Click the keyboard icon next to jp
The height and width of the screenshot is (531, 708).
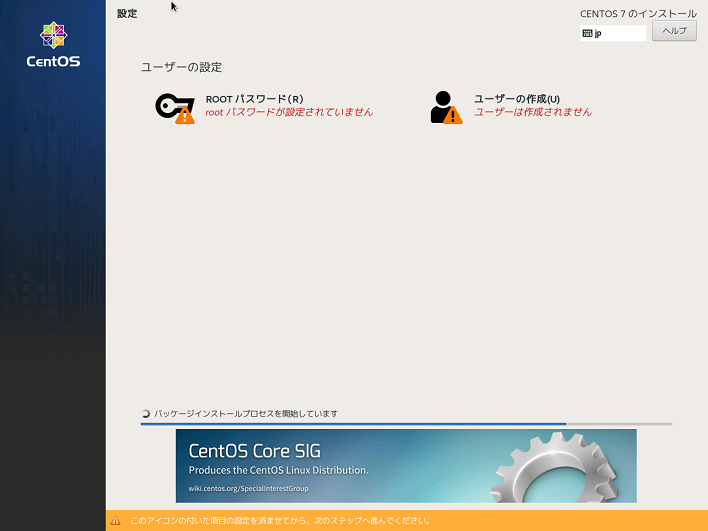(x=587, y=33)
